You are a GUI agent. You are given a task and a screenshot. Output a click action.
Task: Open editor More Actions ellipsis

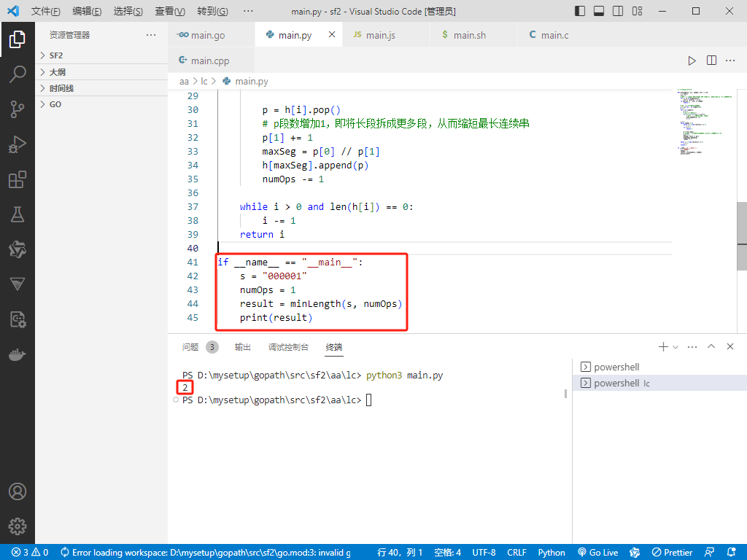coord(730,61)
